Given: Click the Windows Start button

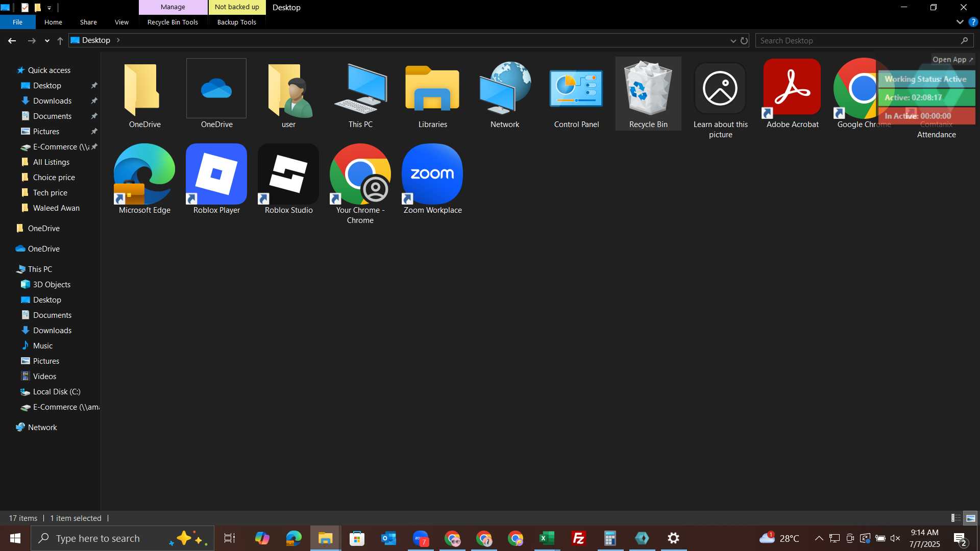Looking at the screenshot, I should 15,538.
